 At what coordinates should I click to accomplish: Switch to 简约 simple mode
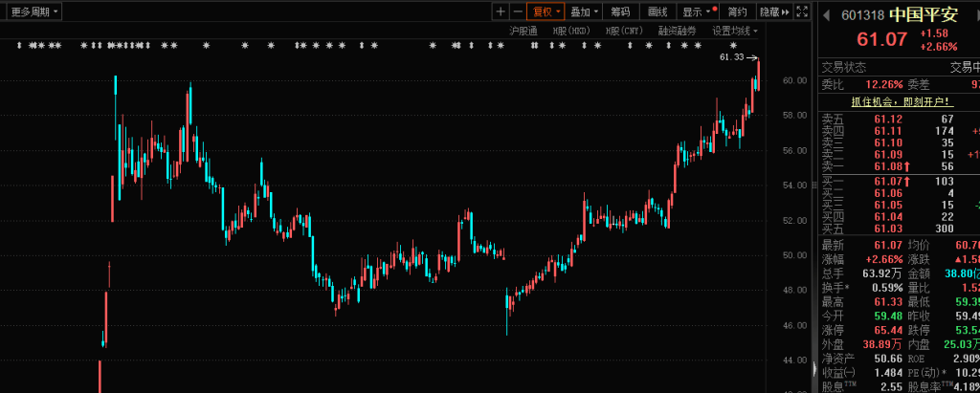point(738,11)
